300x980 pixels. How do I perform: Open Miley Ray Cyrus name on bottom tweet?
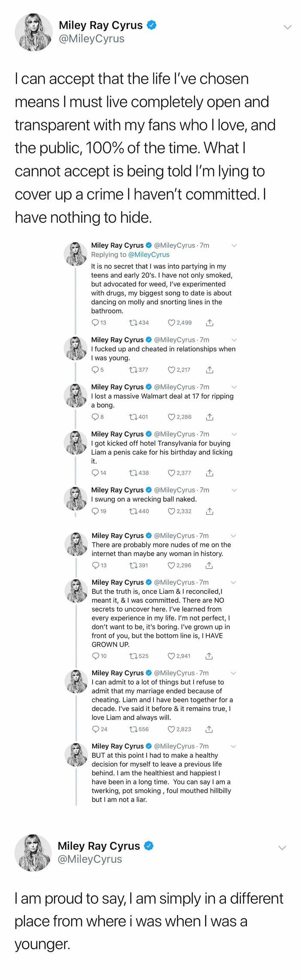pos(99,846)
